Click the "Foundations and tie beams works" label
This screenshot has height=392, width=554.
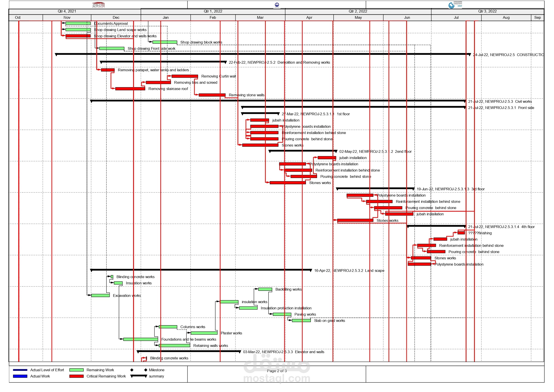tap(189, 339)
